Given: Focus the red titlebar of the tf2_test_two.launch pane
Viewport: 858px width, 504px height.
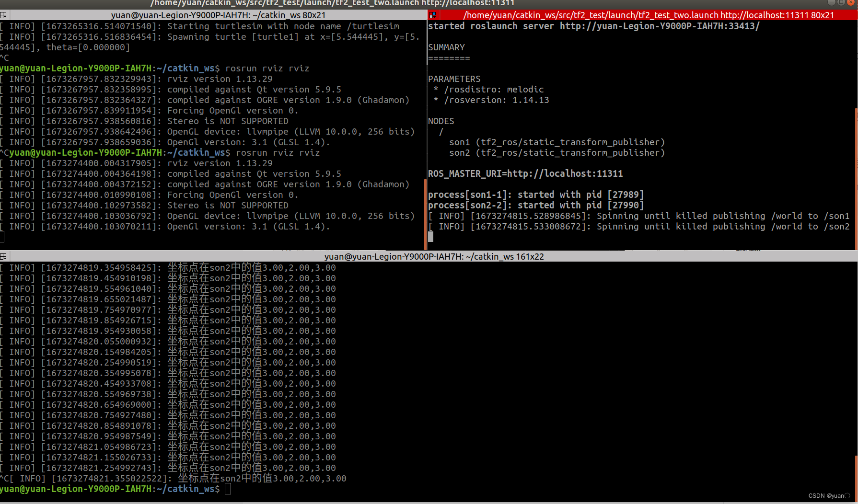Looking at the screenshot, I should pos(649,15).
